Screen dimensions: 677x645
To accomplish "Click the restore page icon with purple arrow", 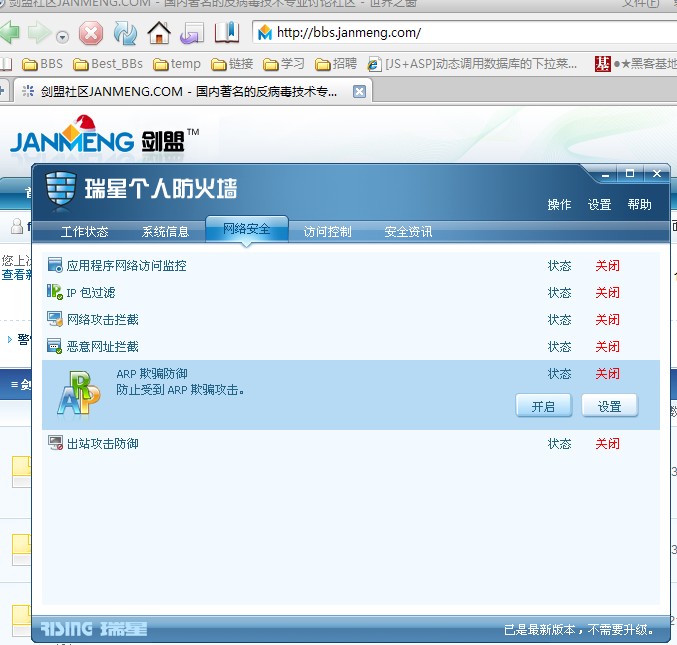I will pos(192,33).
